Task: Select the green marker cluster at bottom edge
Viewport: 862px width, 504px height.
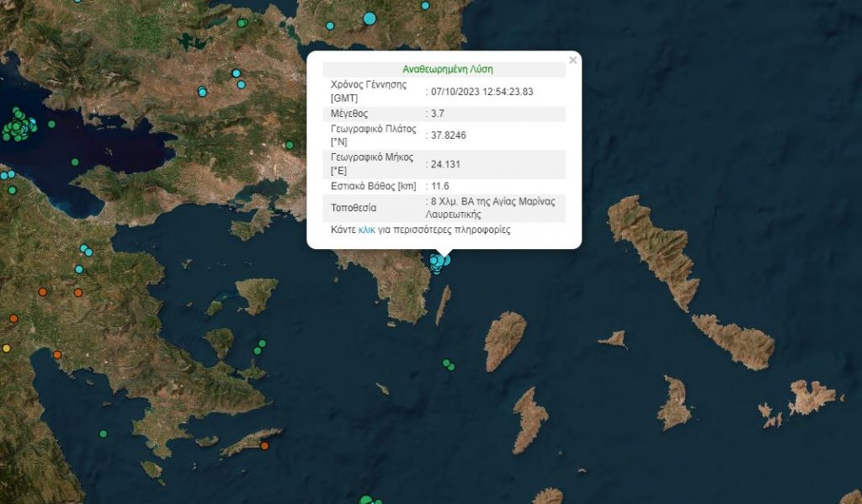Action: pyautogui.click(x=367, y=501)
